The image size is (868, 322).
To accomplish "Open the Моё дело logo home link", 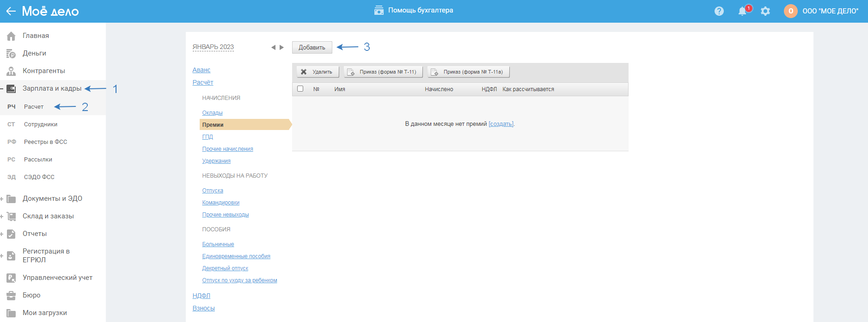I will click(x=50, y=11).
